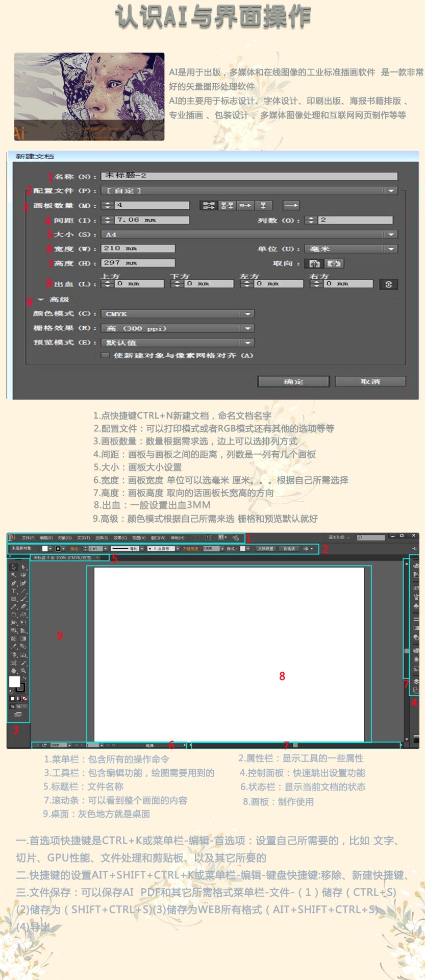Select the Rectangle tool
Screen dimensions: 425x980
14,599
